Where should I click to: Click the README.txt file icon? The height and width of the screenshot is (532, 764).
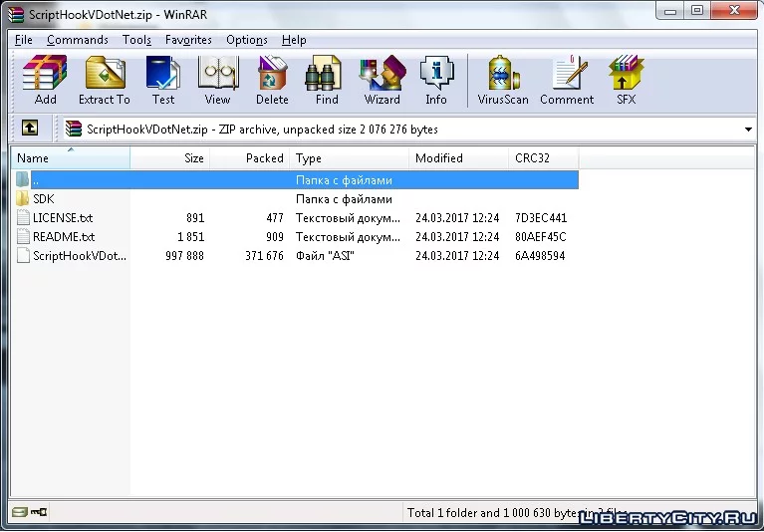point(23,236)
